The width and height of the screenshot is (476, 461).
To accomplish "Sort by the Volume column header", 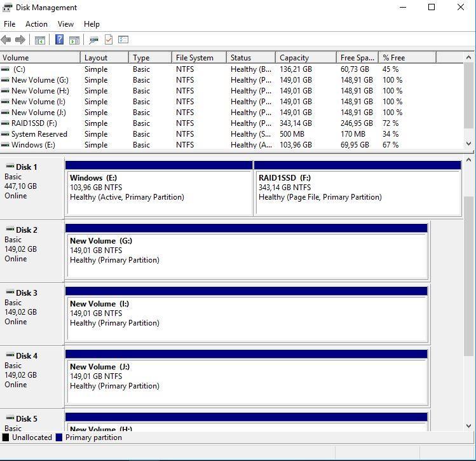I will (40, 58).
